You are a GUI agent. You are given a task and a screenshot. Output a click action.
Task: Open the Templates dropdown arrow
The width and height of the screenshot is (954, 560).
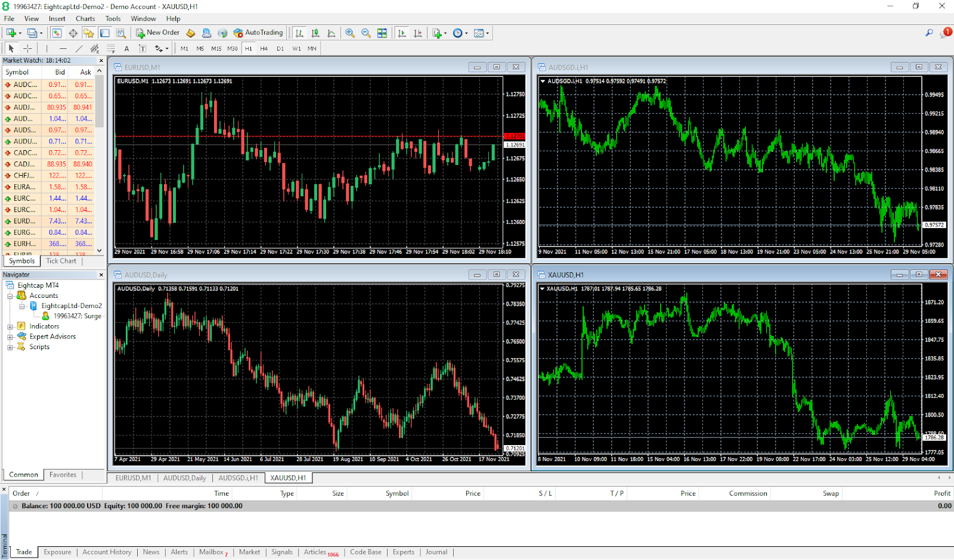click(x=488, y=33)
